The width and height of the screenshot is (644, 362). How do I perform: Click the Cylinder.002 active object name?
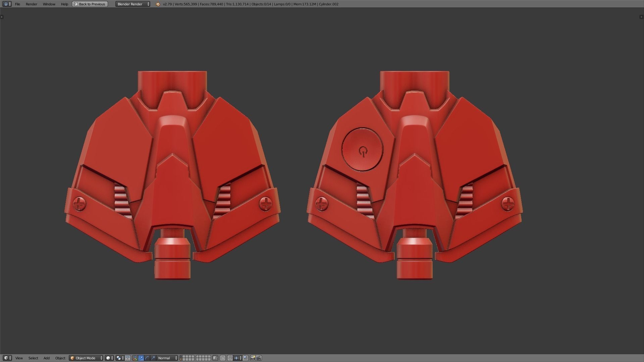coord(329,4)
